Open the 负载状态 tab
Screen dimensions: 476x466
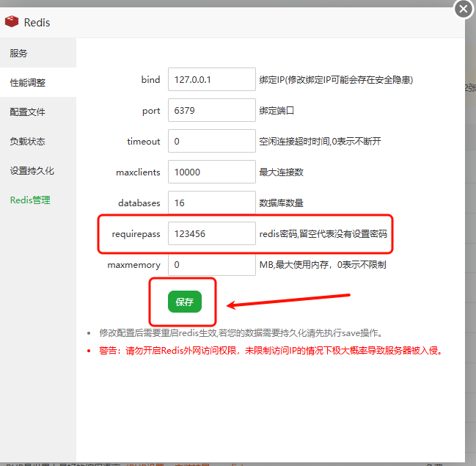tap(38, 141)
